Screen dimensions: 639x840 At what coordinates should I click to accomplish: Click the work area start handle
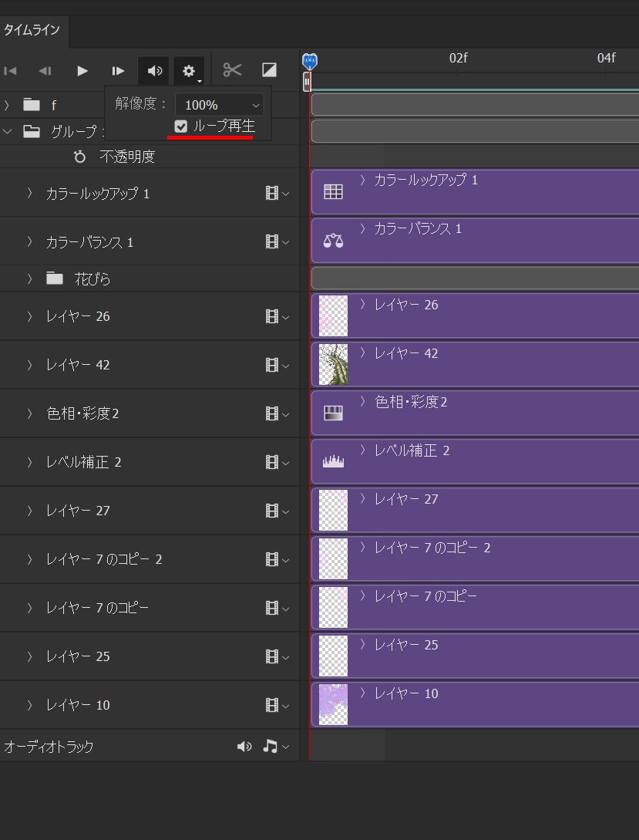(x=307, y=82)
